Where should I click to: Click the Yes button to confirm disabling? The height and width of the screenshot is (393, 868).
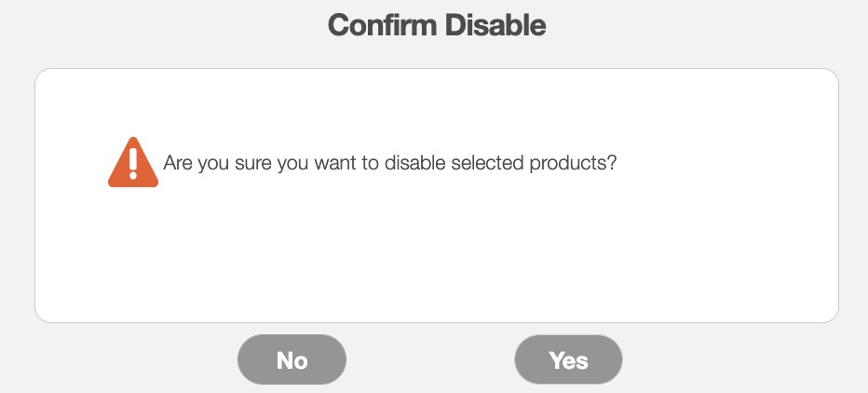coord(568,359)
